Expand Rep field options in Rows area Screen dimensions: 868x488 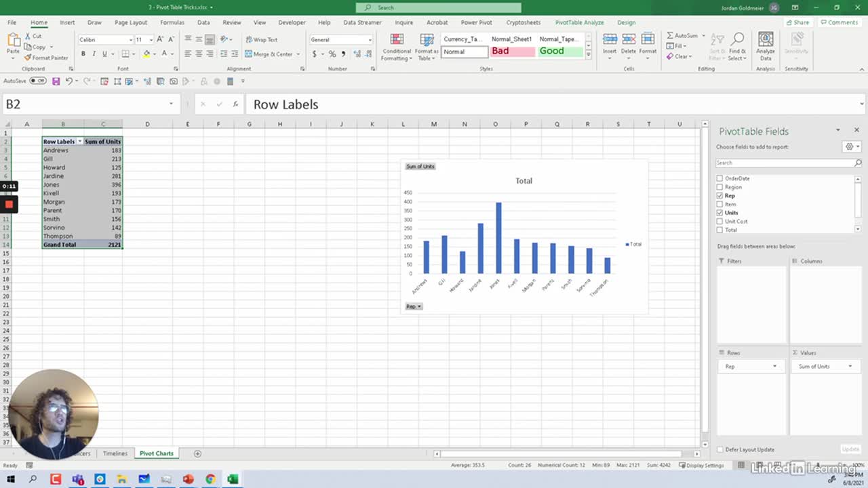775,366
